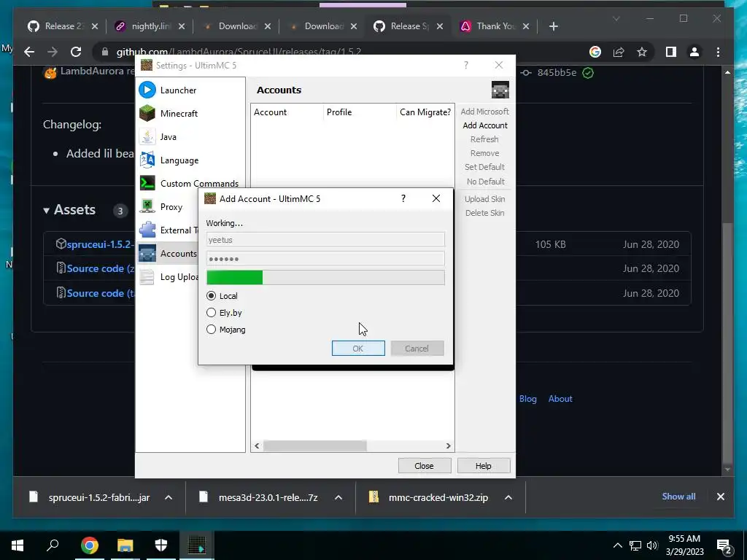Screen dimensions: 747x560
Task: Expand options for mesa3d-23.0.1 download
Action: (x=338, y=497)
